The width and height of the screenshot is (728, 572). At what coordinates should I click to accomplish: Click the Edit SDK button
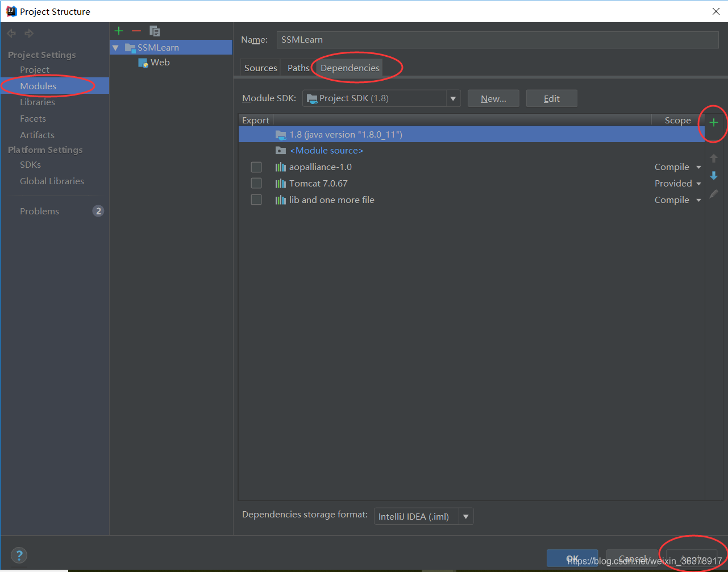(552, 98)
